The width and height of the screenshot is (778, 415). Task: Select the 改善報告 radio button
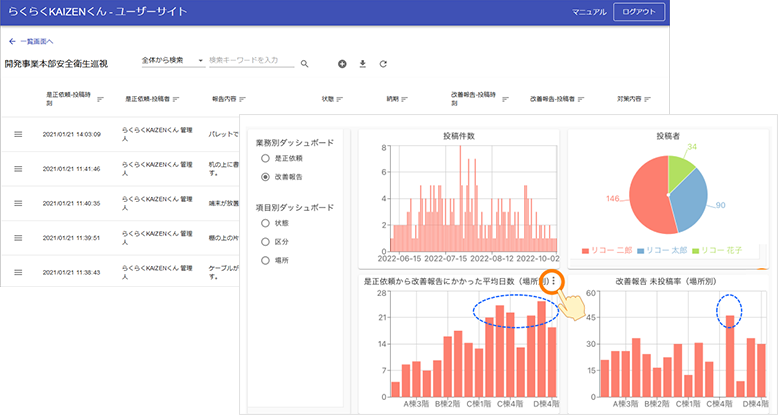(x=265, y=176)
